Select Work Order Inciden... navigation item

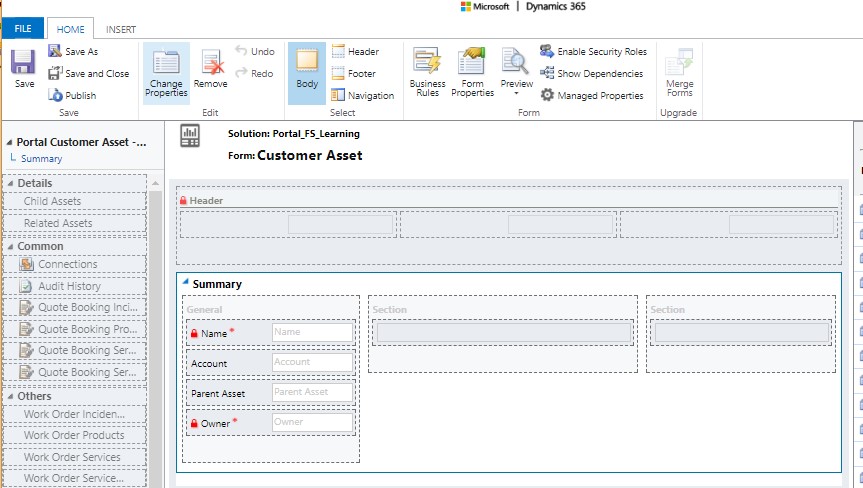[75, 414]
